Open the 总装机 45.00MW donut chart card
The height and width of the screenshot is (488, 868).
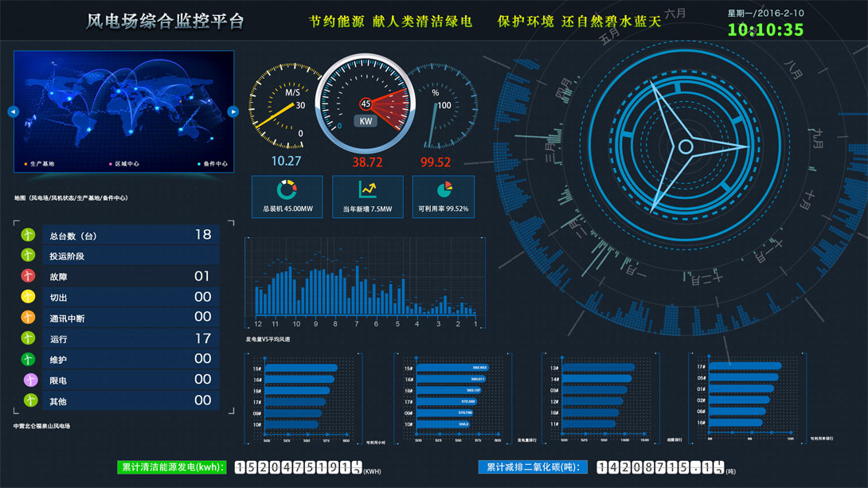coord(287,197)
